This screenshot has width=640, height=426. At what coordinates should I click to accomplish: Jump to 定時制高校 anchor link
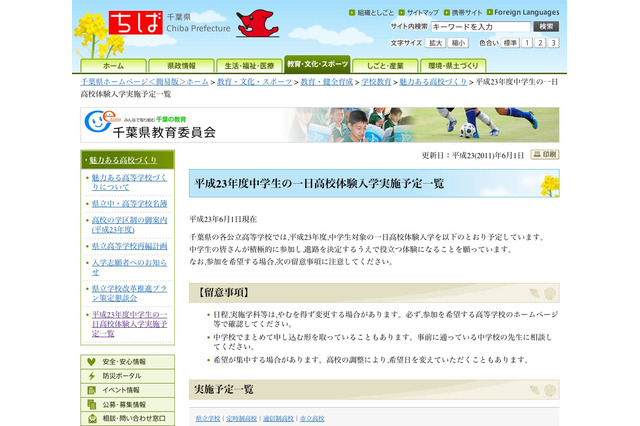click(242, 419)
